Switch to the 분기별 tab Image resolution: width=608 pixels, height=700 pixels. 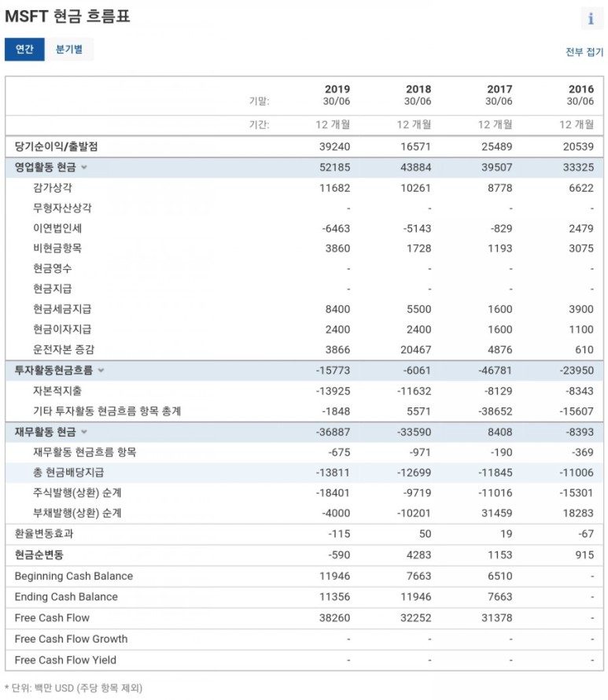pyautogui.click(x=69, y=49)
